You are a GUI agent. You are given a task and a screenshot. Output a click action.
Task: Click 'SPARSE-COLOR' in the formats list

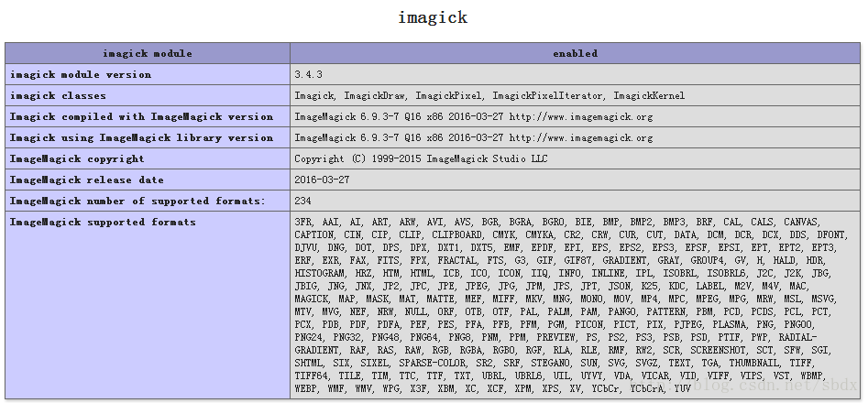tap(433, 363)
